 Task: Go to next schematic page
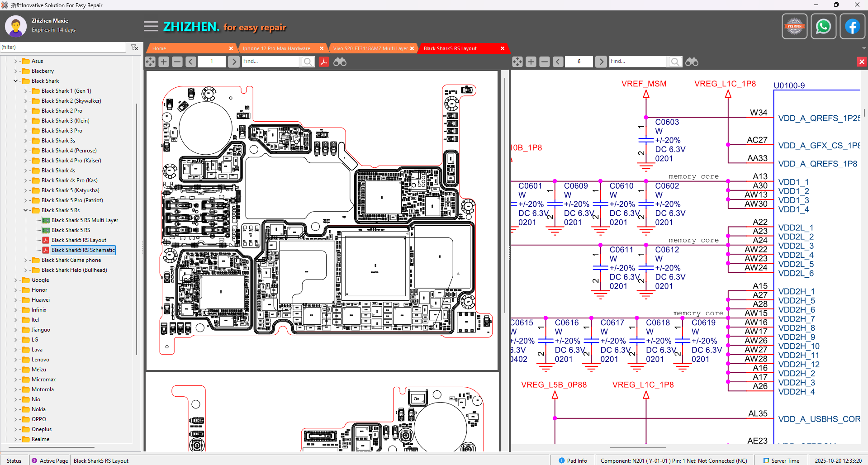pyautogui.click(x=601, y=62)
